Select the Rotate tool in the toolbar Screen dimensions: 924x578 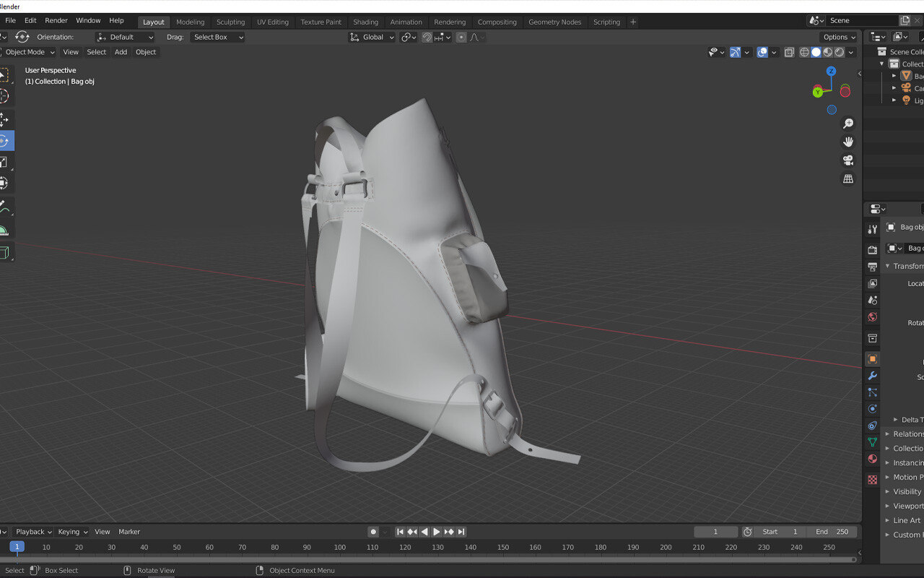[x=5, y=140]
